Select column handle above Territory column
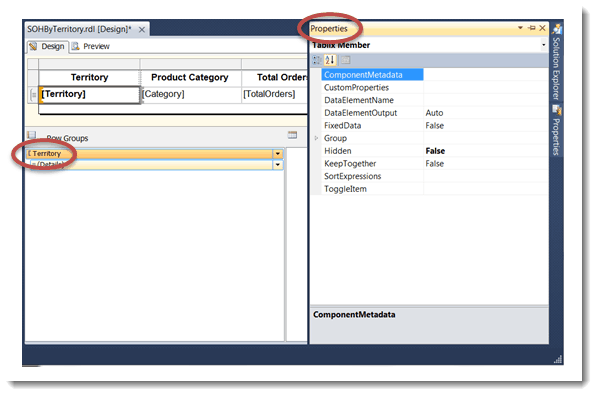This screenshot has width=597, height=396. (x=89, y=64)
